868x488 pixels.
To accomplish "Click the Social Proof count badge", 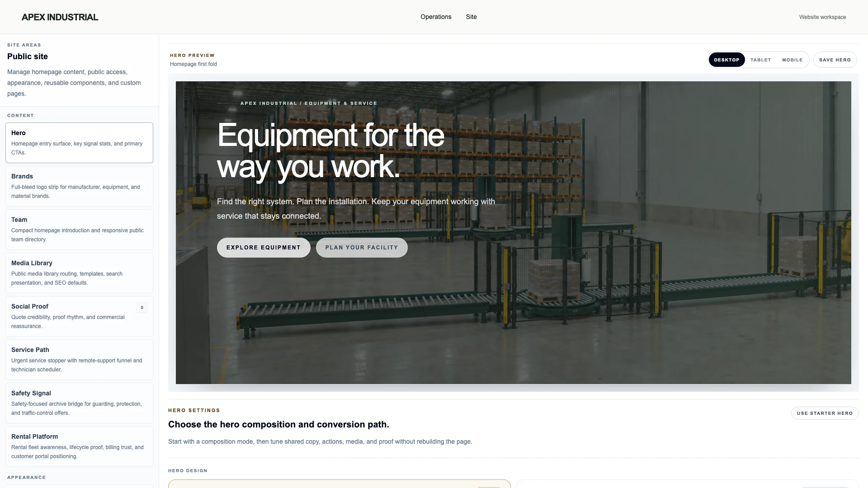I will [142, 308].
